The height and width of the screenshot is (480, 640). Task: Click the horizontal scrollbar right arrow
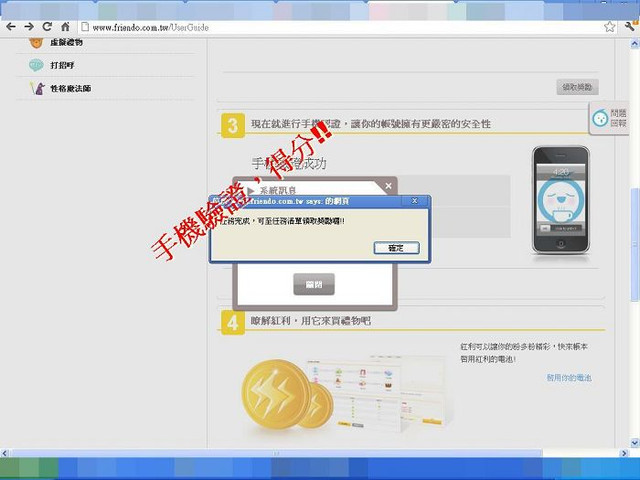click(624, 453)
